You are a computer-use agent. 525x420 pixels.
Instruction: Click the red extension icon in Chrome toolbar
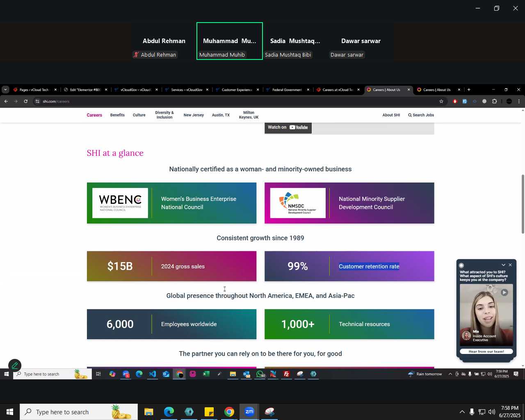455,101
